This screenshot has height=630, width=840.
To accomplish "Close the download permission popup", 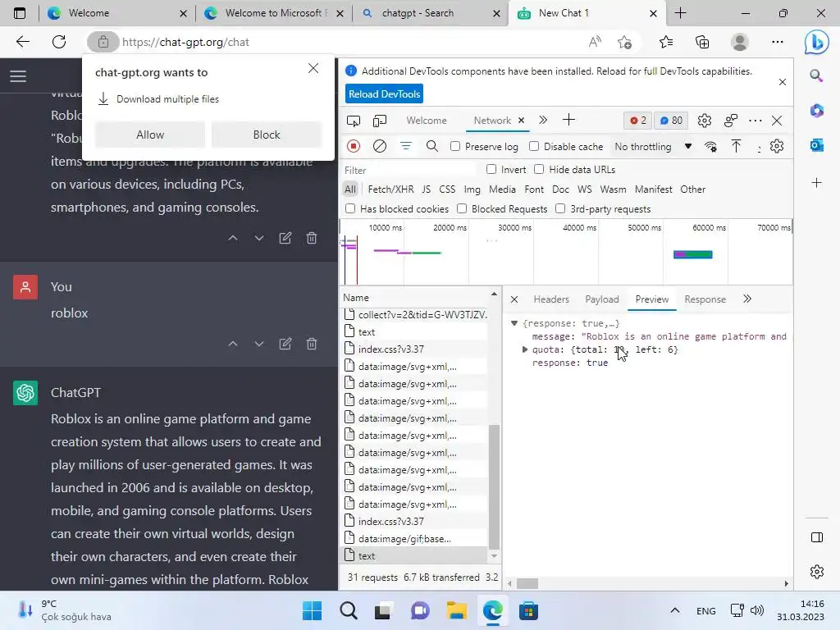I will [x=313, y=69].
